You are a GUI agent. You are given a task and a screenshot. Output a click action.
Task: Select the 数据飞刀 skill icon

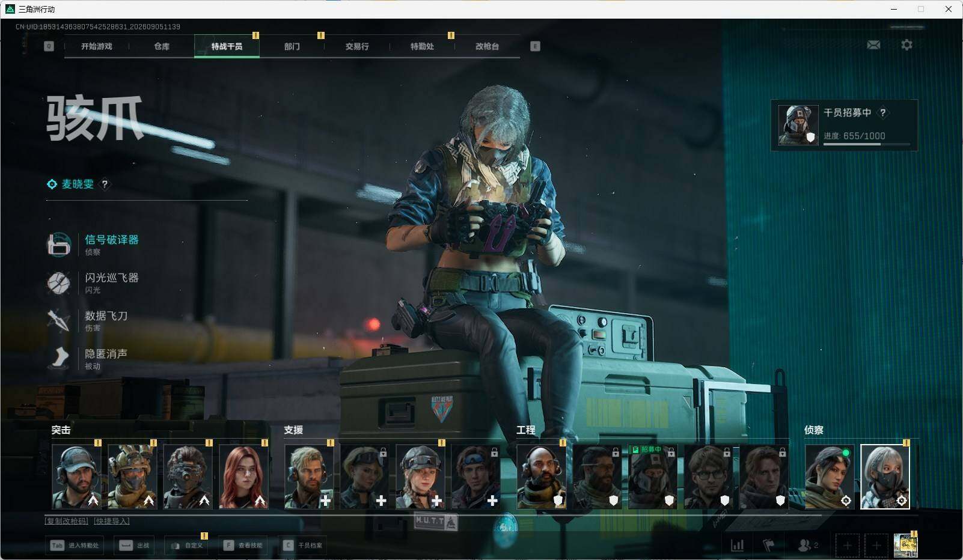pyautogui.click(x=59, y=320)
